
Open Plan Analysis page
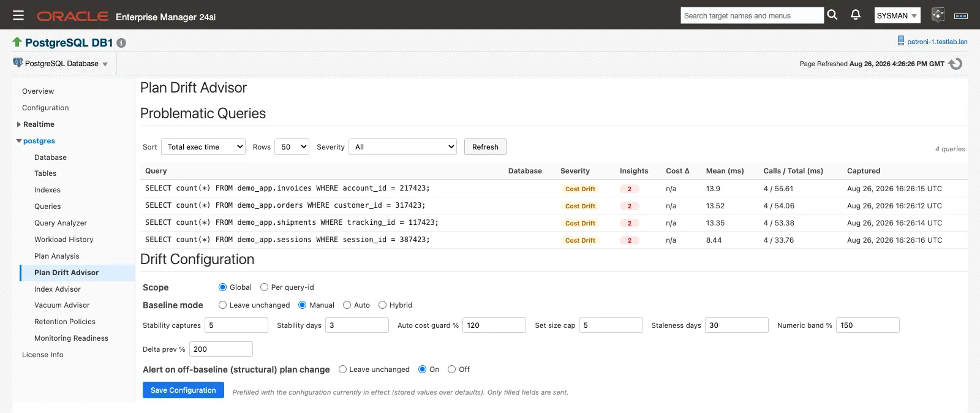(x=57, y=256)
